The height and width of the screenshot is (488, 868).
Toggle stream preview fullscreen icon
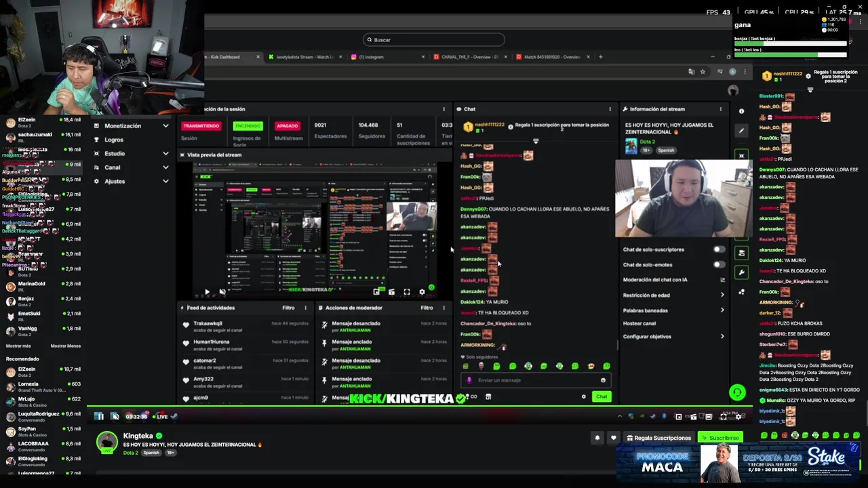point(407,292)
